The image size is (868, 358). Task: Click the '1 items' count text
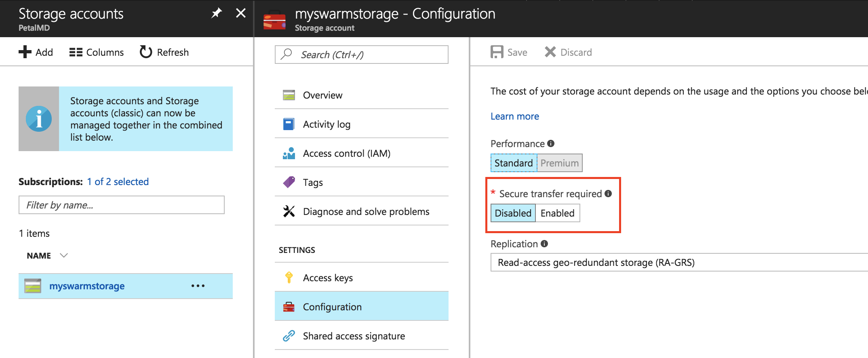tap(34, 234)
